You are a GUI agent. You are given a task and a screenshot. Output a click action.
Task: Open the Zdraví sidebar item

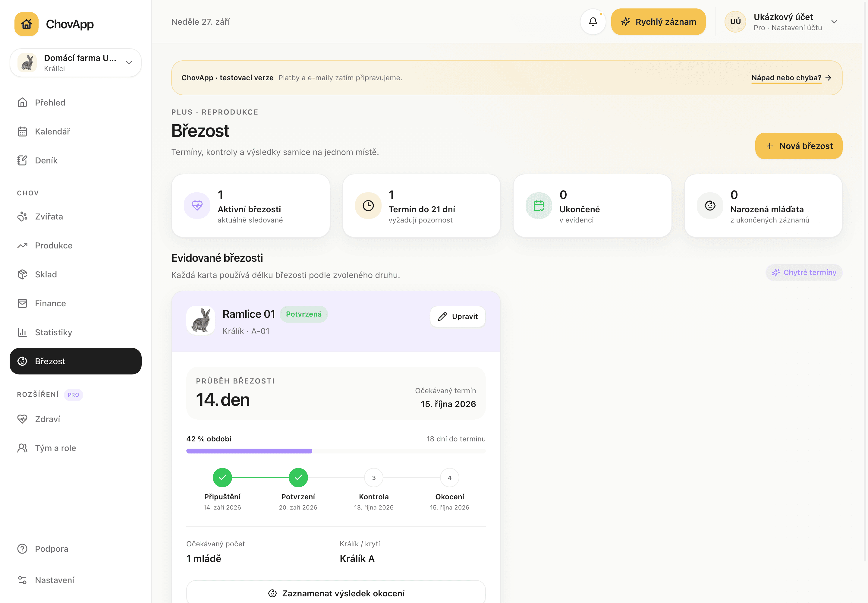coord(76,419)
